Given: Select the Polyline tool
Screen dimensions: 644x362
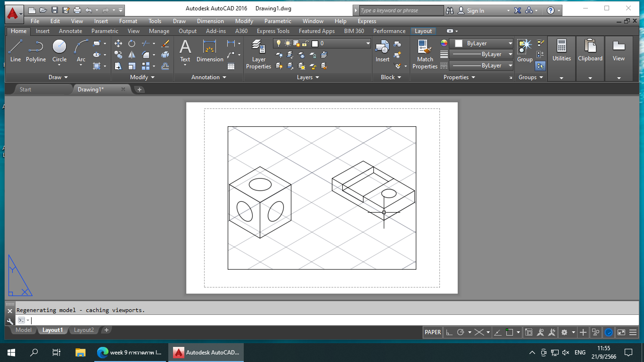Looking at the screenshot, I should coord(36,51).
